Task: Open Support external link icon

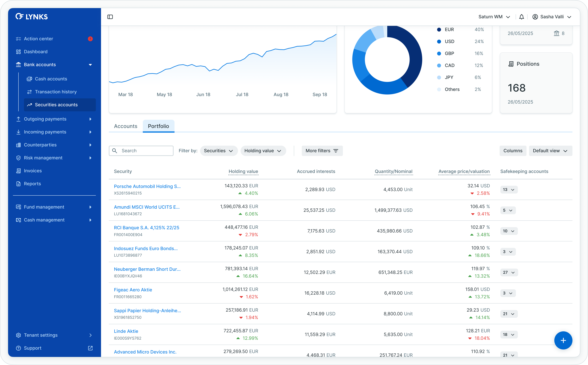Action: [90, 348]
